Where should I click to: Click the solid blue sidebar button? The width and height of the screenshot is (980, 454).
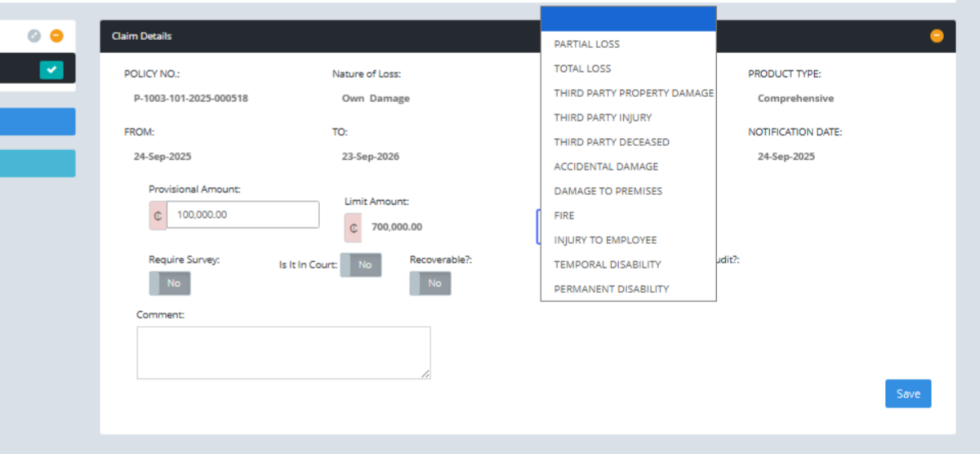click(x=38, y=122)
